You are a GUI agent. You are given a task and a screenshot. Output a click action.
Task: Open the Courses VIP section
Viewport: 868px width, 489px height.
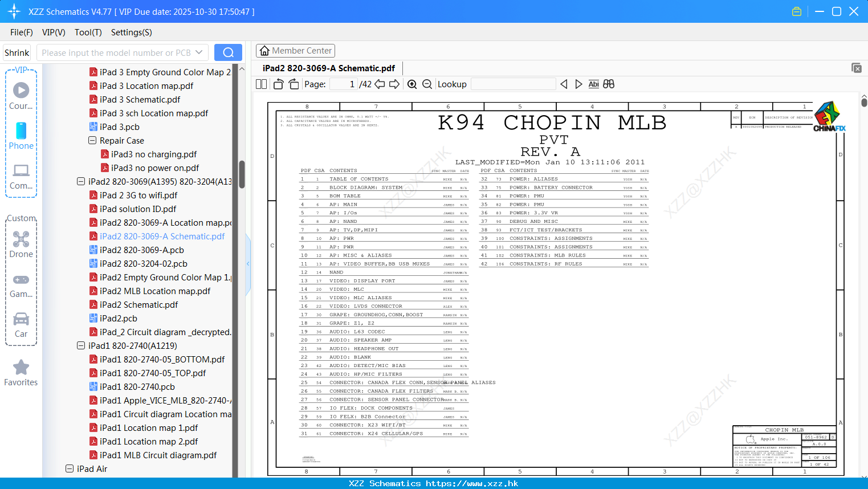[21, 96]
